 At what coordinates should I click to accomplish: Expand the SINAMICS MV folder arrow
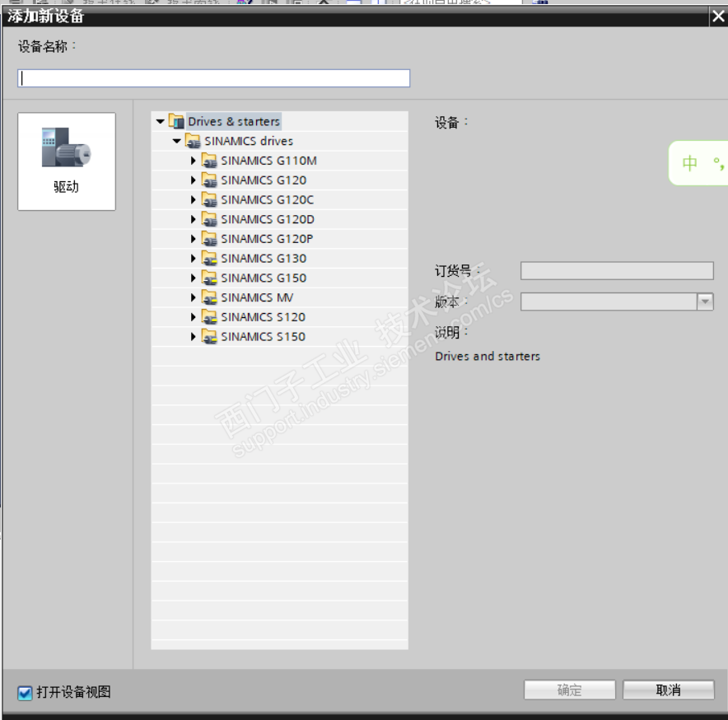pos(194,297)
